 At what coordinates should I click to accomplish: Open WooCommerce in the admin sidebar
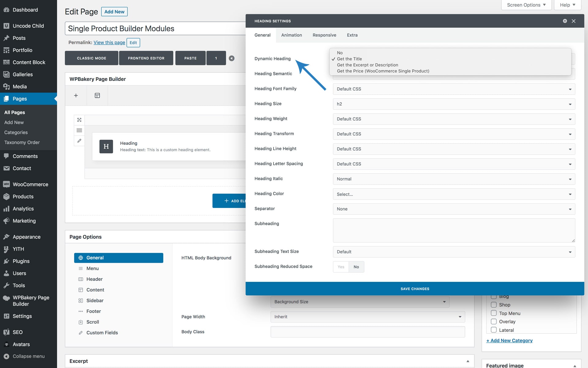30,184
